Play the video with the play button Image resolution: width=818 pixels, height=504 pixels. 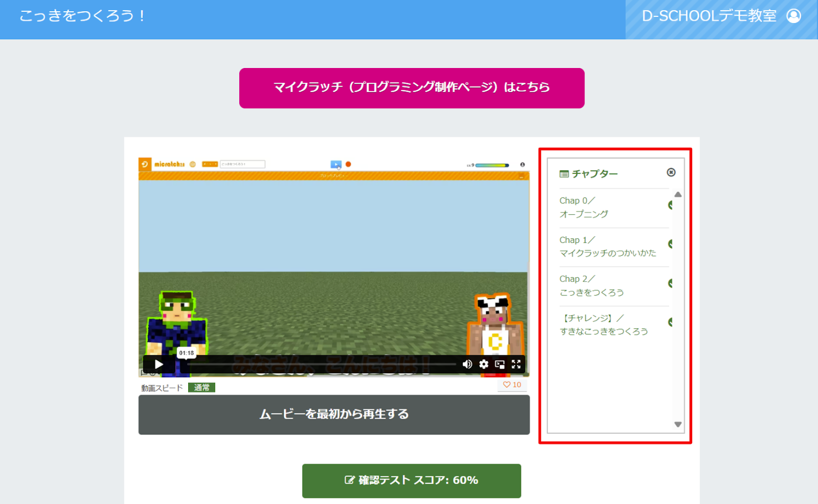click(x=159, y=364)
